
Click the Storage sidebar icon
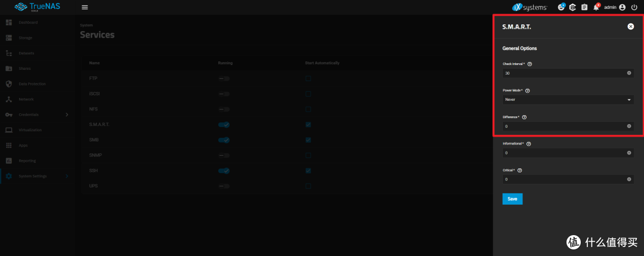click(x=8, y=38)
